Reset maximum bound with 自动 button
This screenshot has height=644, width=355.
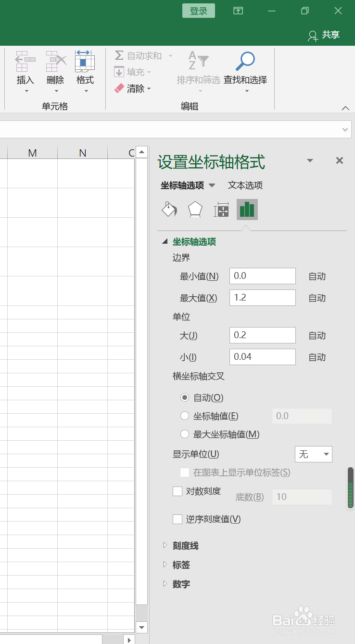click(x=317, y=298)
